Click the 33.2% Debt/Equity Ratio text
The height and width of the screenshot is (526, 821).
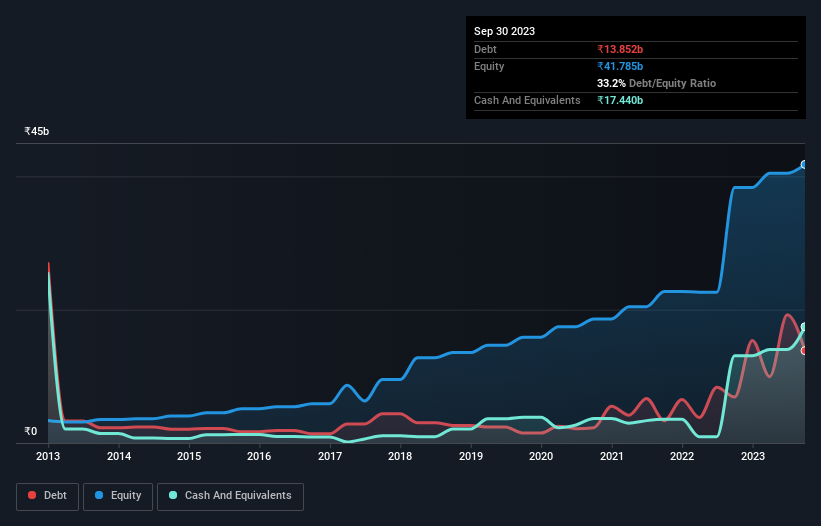click(656, 83)
